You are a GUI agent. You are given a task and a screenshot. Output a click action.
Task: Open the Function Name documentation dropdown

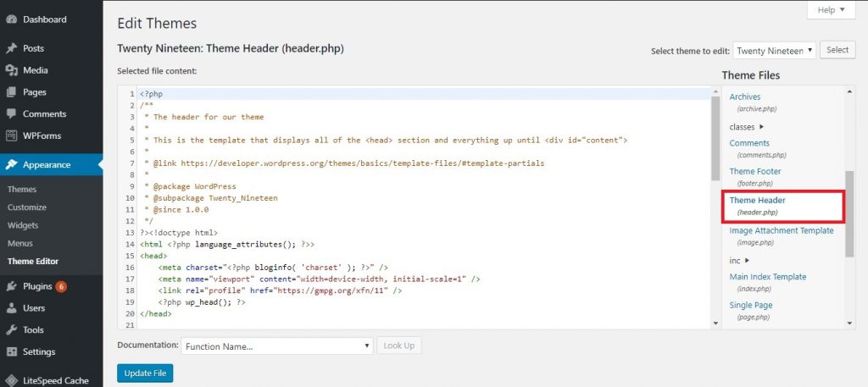pyautogui.click(x=277, y=346)
